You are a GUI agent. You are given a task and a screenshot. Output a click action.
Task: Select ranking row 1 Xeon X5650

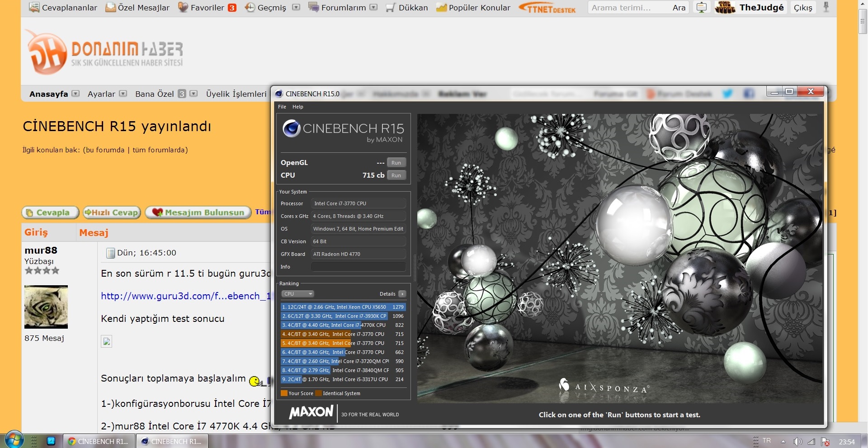(343, 307)
